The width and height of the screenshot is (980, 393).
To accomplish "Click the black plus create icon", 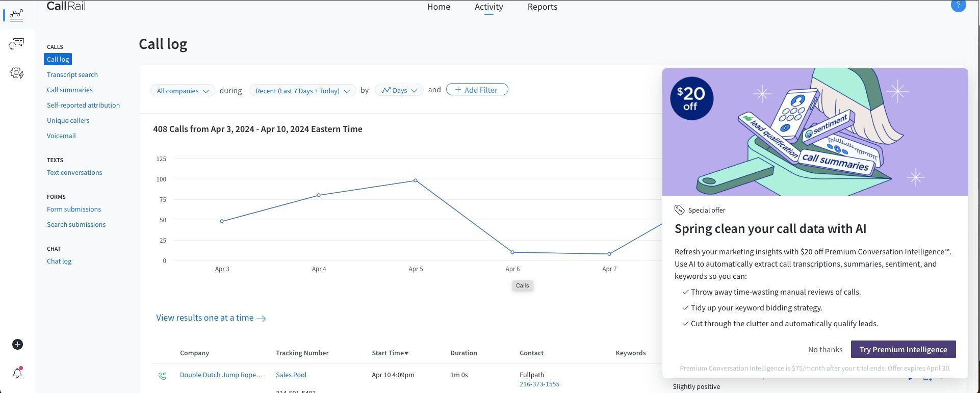I will tap(17, 345).
